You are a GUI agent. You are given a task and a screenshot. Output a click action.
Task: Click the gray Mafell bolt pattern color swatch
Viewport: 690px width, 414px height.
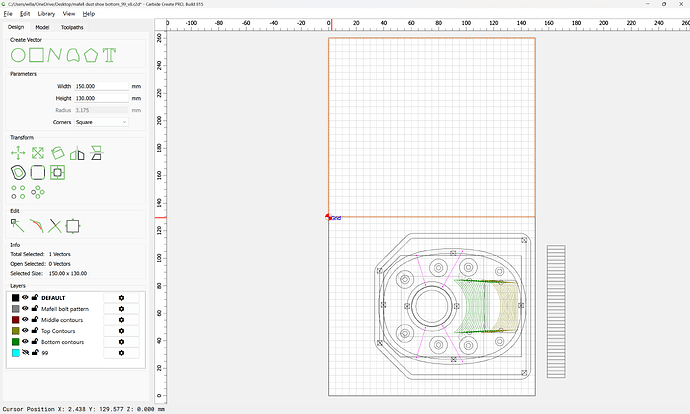coord(15,309)
